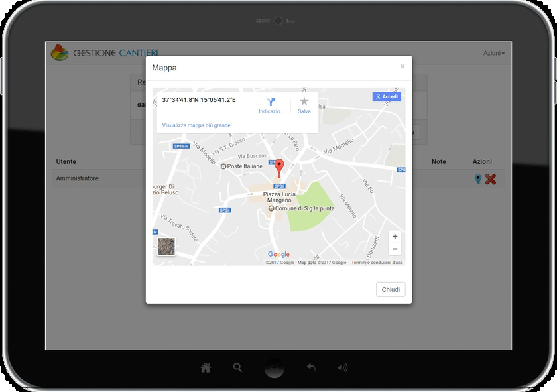Screen dimensions: 557x392
Task: Switch to satellite view thumbnail
Action: (x=166, y=247)
